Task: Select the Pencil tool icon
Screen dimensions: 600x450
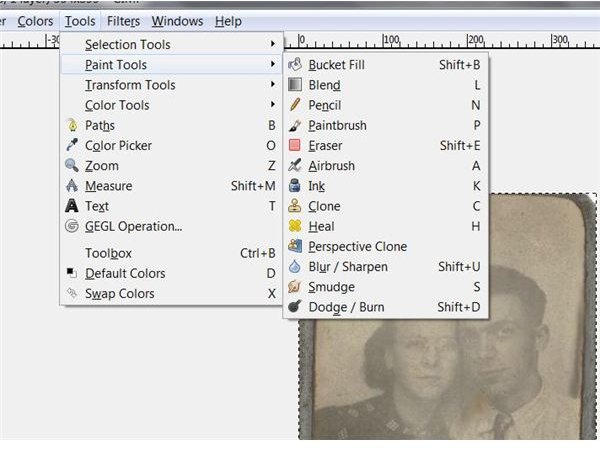Action: pyautogui.click(x=295, y=105)
